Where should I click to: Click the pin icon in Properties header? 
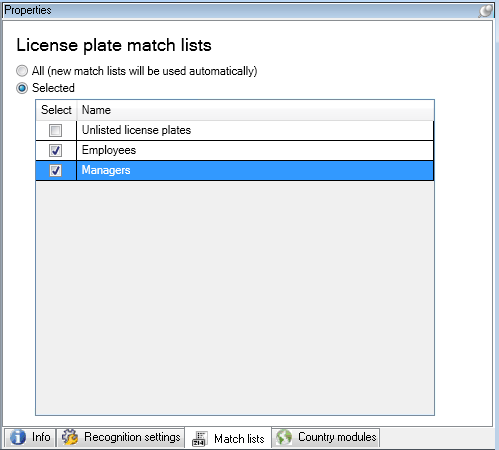[485, 11]
